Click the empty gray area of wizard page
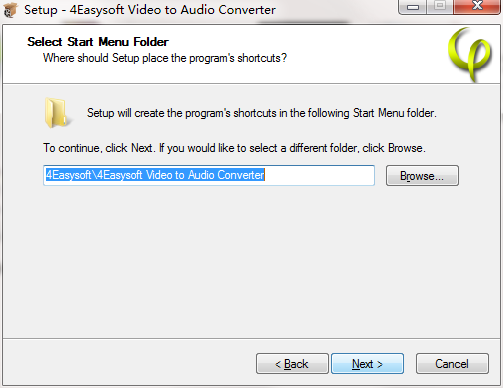The image size is (503, 388). point(250,260)
